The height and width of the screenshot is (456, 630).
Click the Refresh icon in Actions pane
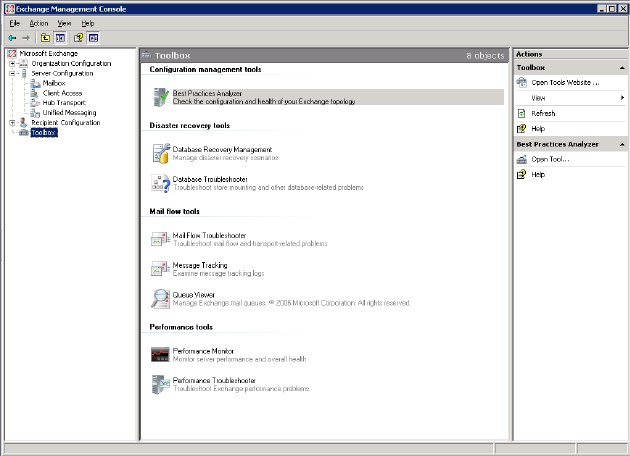[522, 113]
